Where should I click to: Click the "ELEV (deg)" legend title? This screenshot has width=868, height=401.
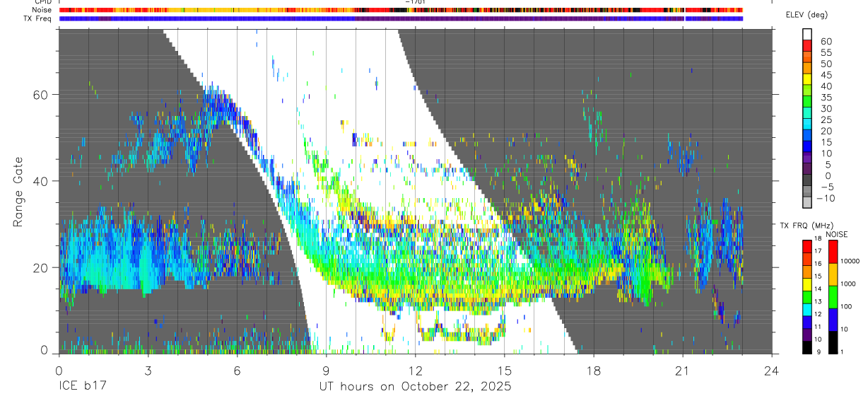807,15
